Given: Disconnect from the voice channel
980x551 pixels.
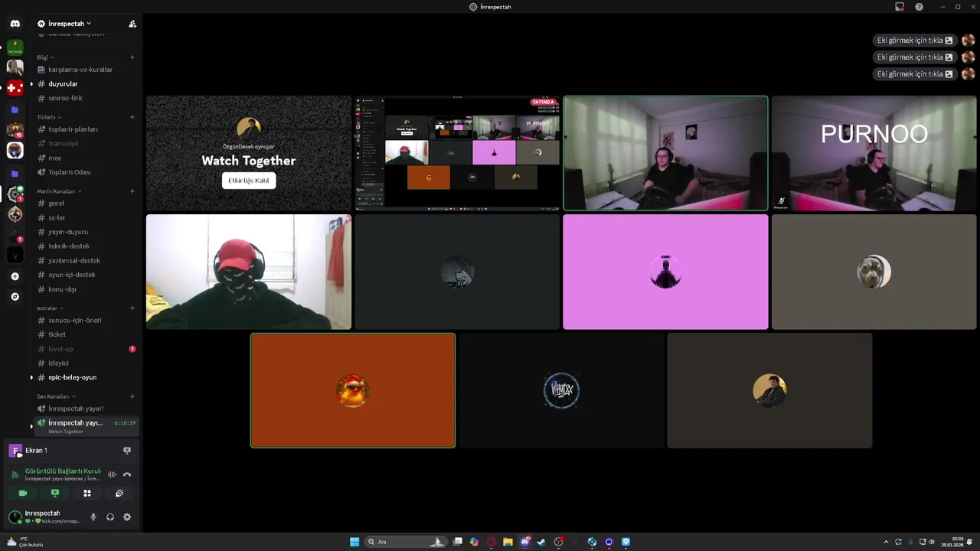Looking at the screenshot, I should pos(127,474).
